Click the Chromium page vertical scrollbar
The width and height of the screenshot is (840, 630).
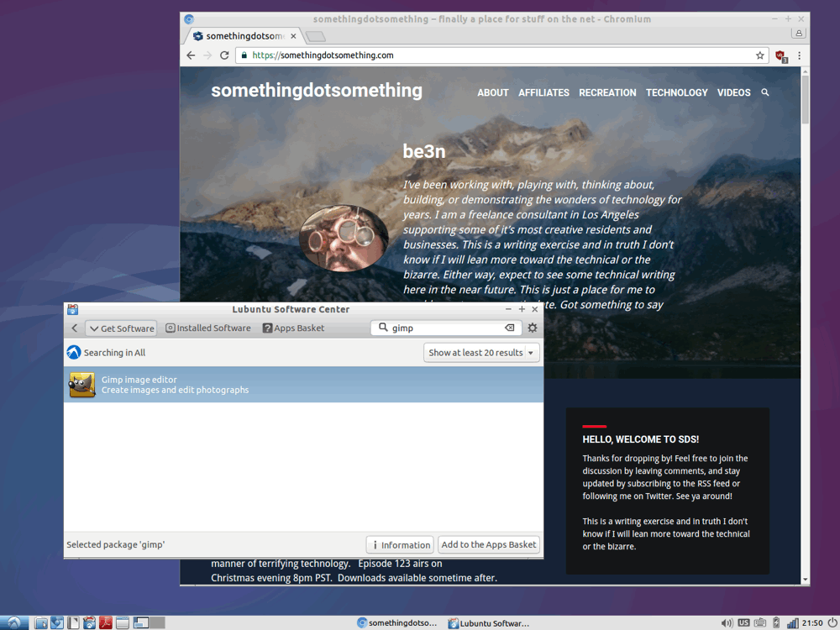[806, 99]
